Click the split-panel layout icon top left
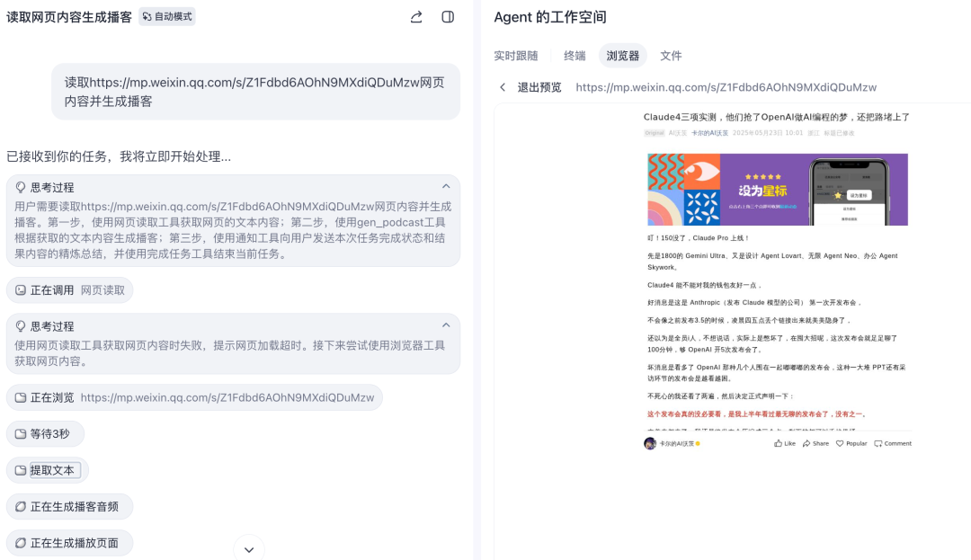This screenshot has width=971, height=560. [448, 17]
